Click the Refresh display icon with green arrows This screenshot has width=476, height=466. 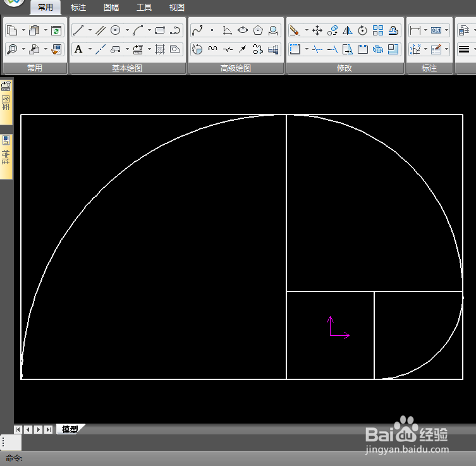(56, 30)
